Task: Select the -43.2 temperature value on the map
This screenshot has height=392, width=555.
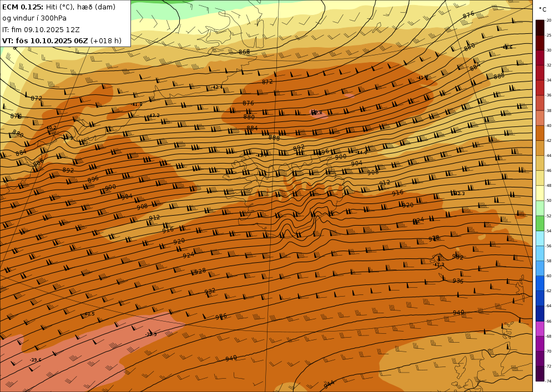Action: click(154, 115)
